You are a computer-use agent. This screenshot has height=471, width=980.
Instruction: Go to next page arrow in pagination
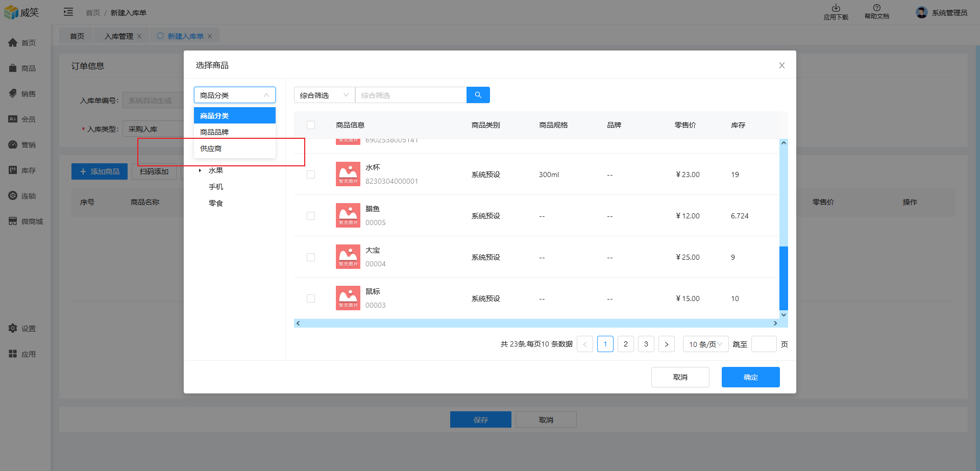click(666, 344)
